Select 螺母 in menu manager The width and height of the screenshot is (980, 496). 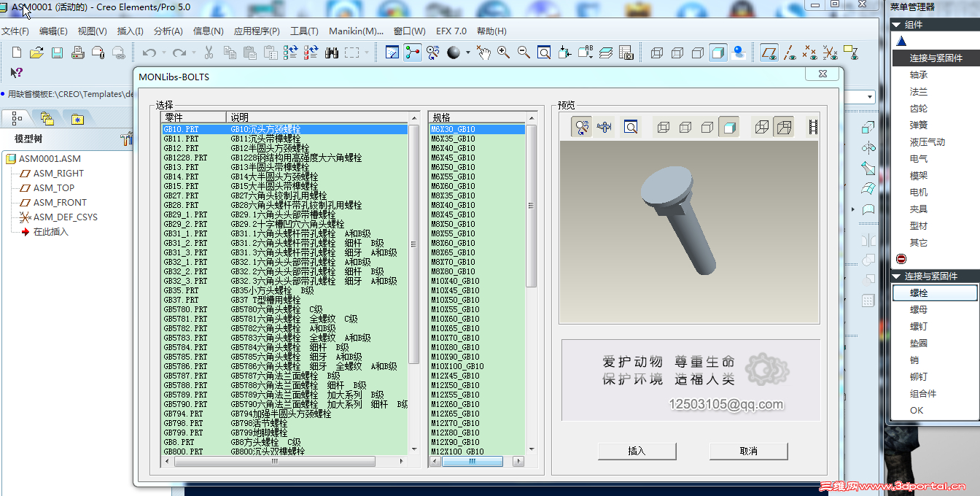pos(919,309)
